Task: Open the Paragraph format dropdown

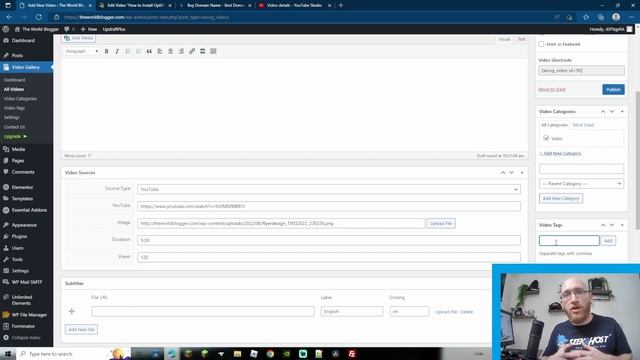Action: click(82, 51)
